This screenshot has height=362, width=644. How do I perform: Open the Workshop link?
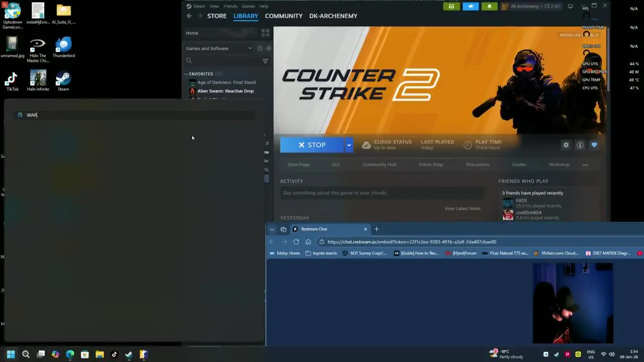point(559,164)
